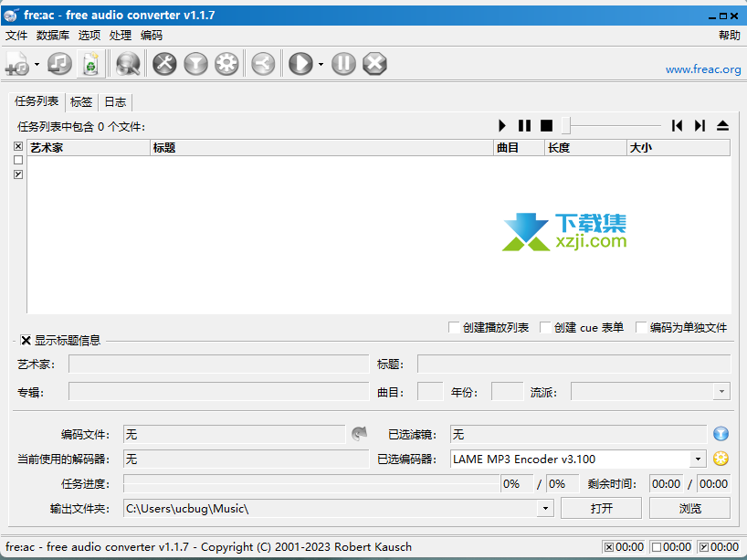Expand the 流派 genre dropdown
Viewport: 747px width, 560px height.
pos(721,392)
